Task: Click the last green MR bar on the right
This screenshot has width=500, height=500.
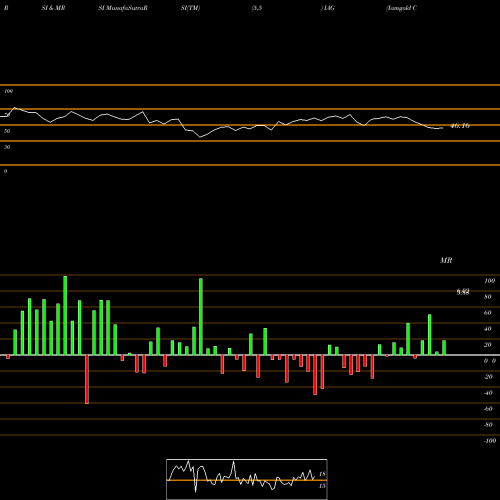Action: (444, 348)
